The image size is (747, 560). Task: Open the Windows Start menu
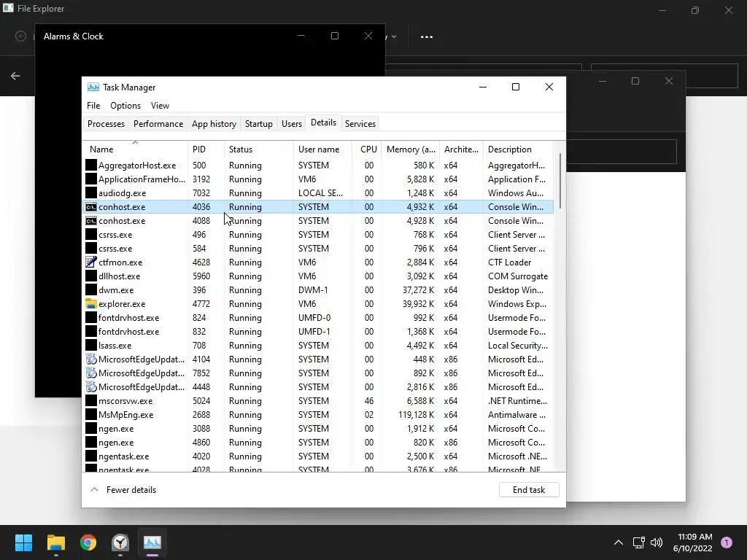point(23,542)
